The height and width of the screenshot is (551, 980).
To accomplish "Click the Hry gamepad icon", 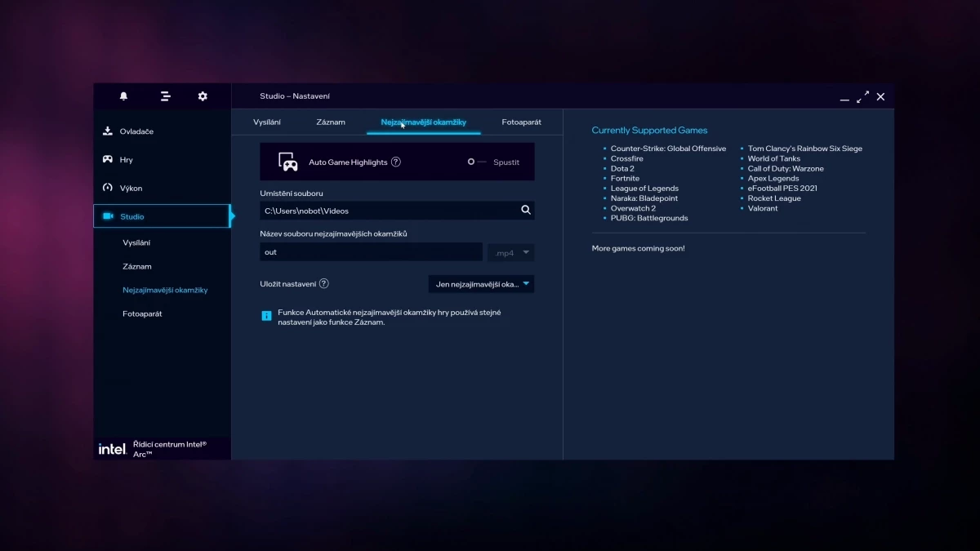I will click(x=108, y=159).
